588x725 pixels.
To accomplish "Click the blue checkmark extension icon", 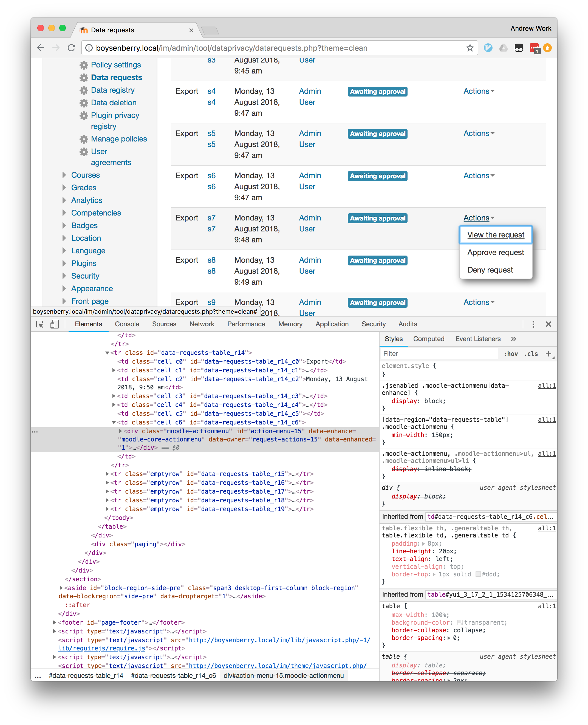I will 488,48.
